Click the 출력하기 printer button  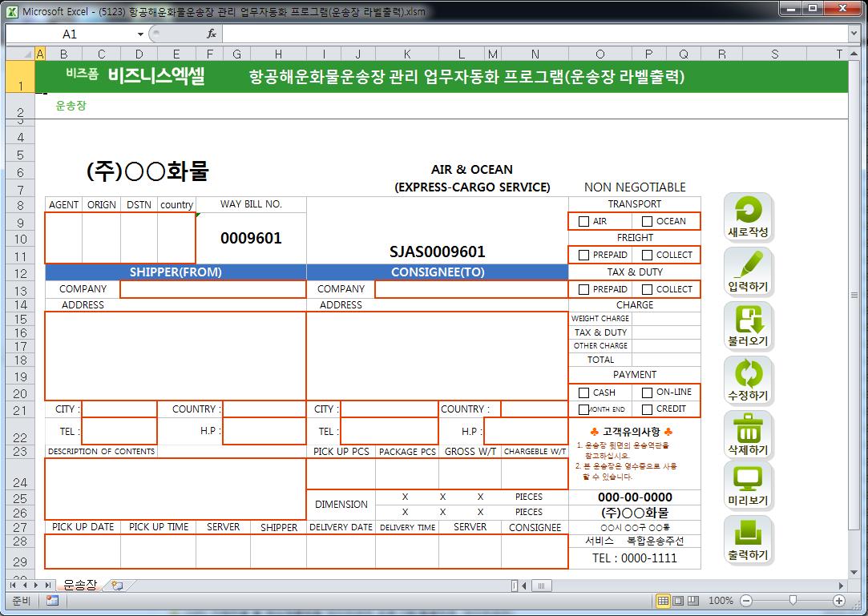coord(748,540)
